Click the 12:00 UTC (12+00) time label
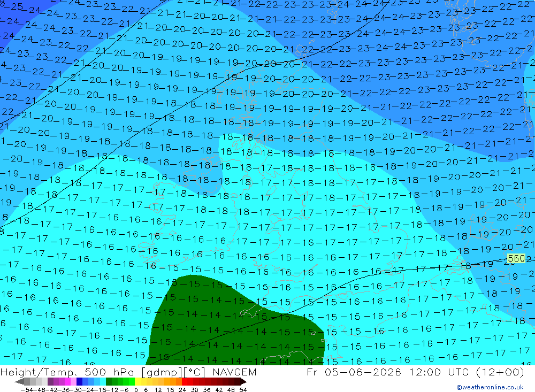Viewport: 535px width, 392px height. 467,372
